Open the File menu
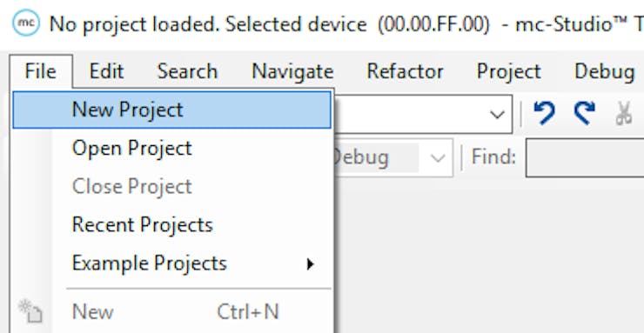644x333 pixels. (x=40, y=71)
